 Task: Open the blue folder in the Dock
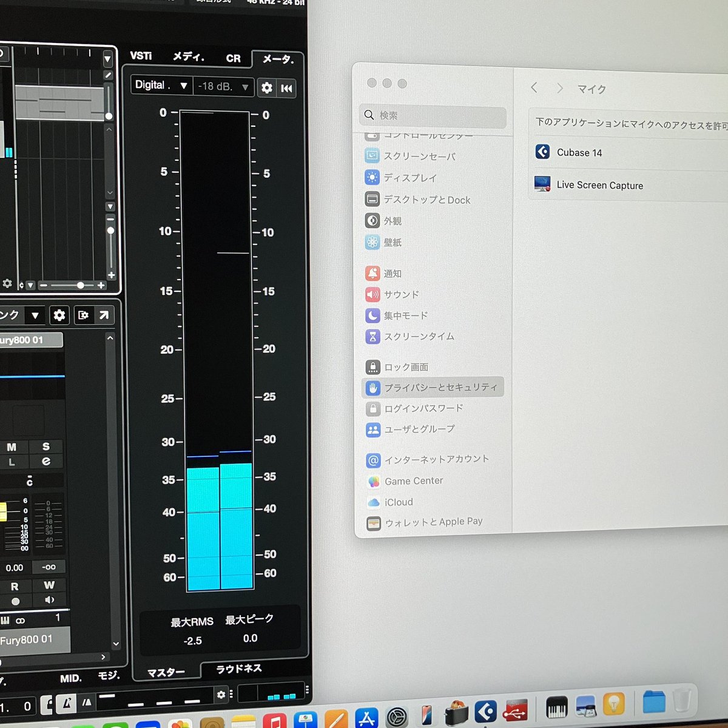654,701
